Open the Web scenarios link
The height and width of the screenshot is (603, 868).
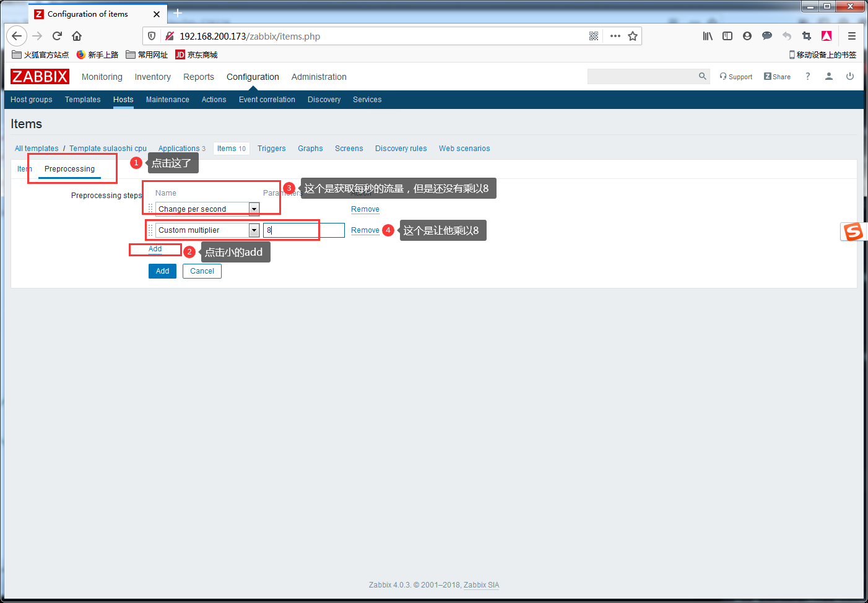[x=464, y=149]
